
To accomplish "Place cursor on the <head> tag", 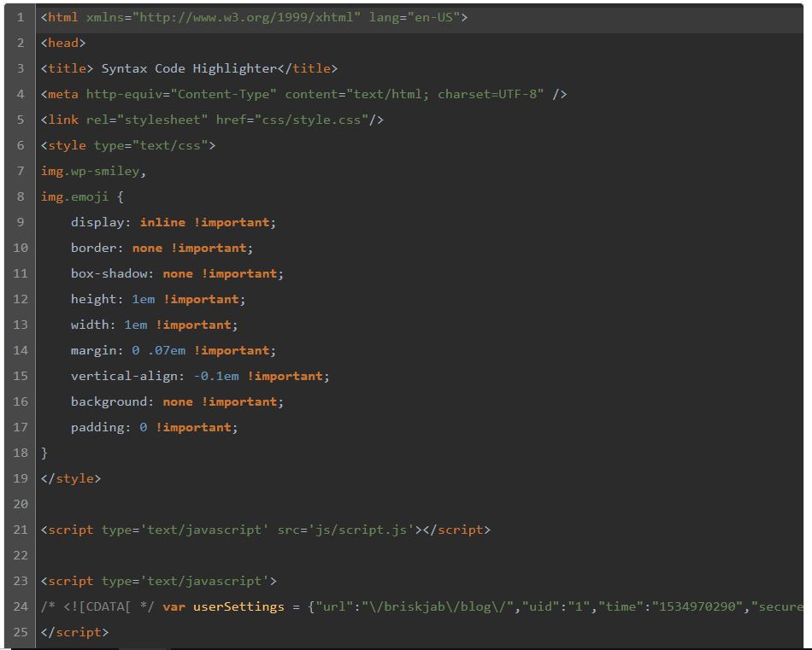I will pos(63,43).
